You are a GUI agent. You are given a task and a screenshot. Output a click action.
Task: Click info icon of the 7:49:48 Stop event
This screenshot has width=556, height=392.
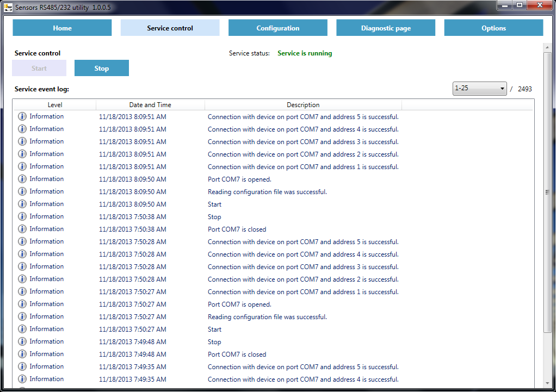click(22, 341)
